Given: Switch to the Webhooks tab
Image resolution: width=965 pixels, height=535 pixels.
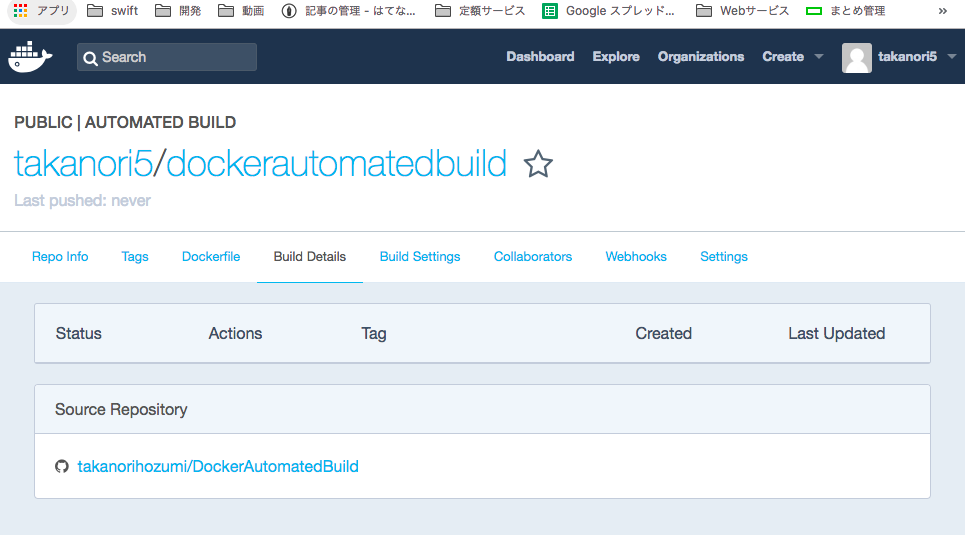Looking at the screenshot, I should pyautogui.click(x=636, y=257).
